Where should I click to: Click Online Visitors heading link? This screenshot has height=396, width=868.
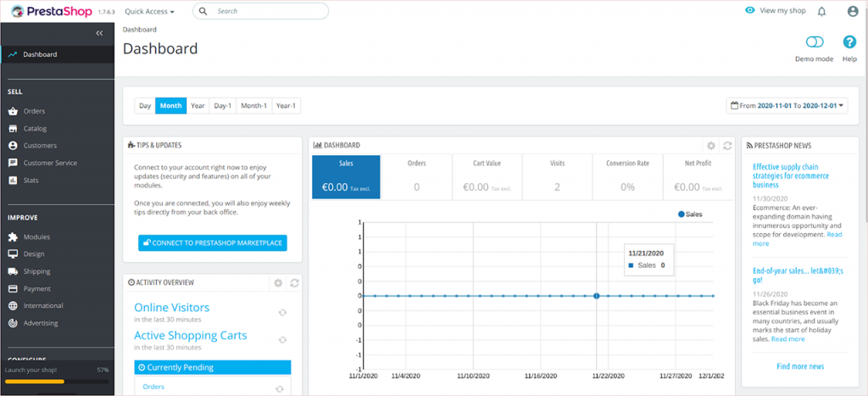pos(171,307)
